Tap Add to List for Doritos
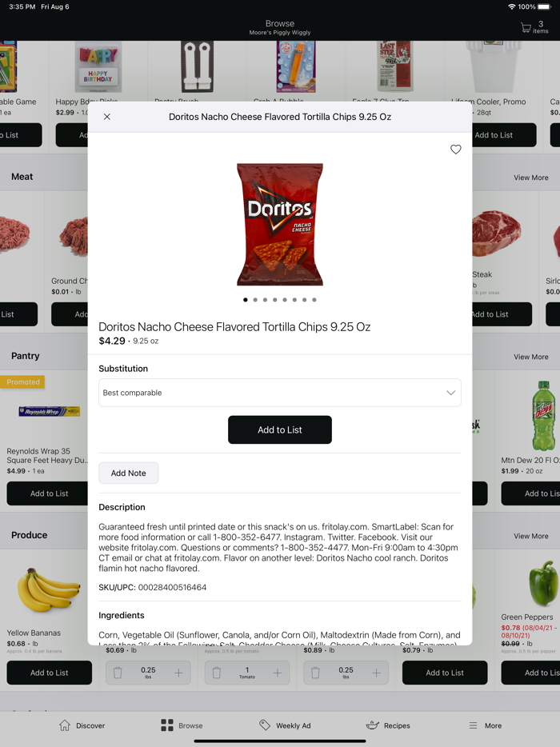560x747 pixels. pos(280,429)
